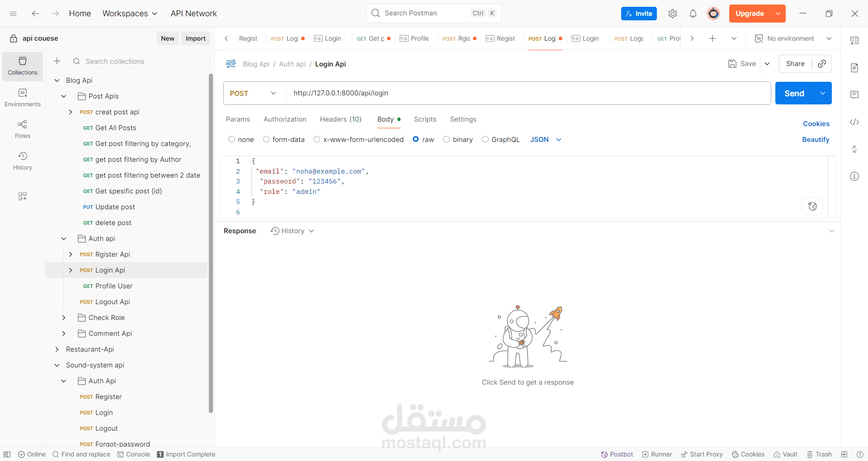This screenshot has height=461, width=868.
Task: Switch to the Settings tab
Action: point(463,119)
